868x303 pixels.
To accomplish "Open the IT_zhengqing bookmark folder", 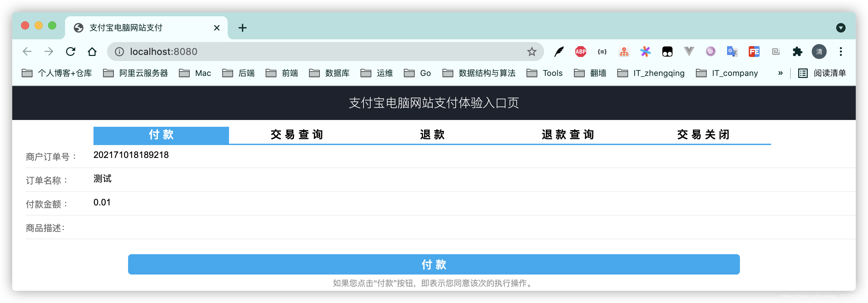I will pyautogui.click(x=651, y=73).
